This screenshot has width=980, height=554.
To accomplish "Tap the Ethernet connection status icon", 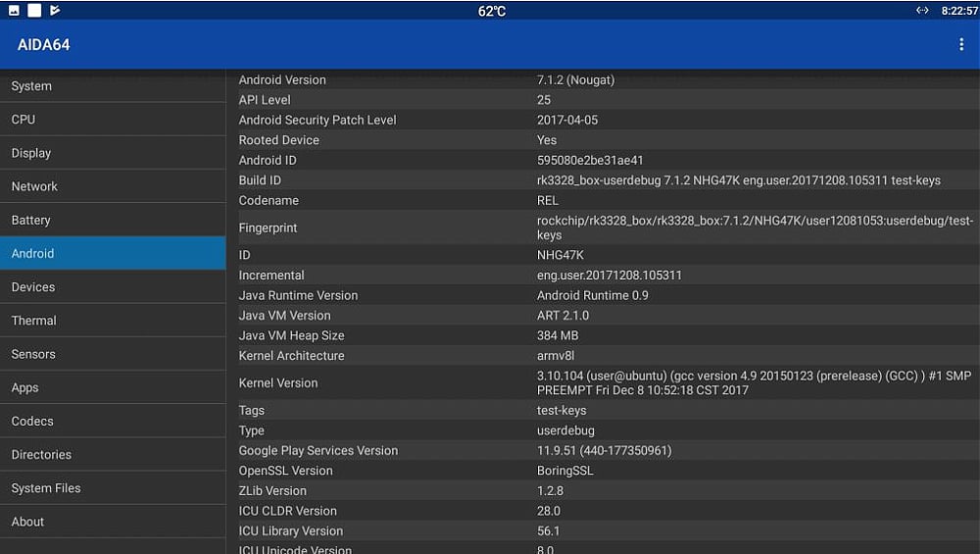I will pos(922,11).
